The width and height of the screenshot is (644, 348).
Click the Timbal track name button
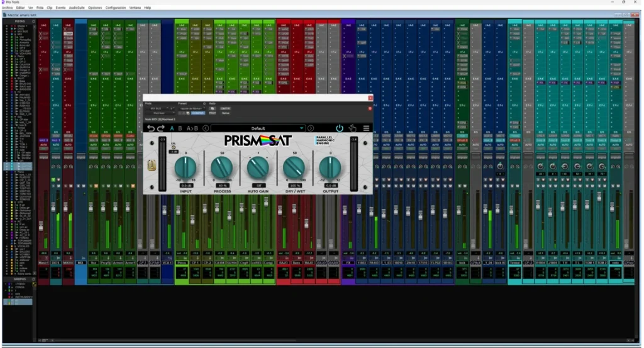tap(515, 262)
